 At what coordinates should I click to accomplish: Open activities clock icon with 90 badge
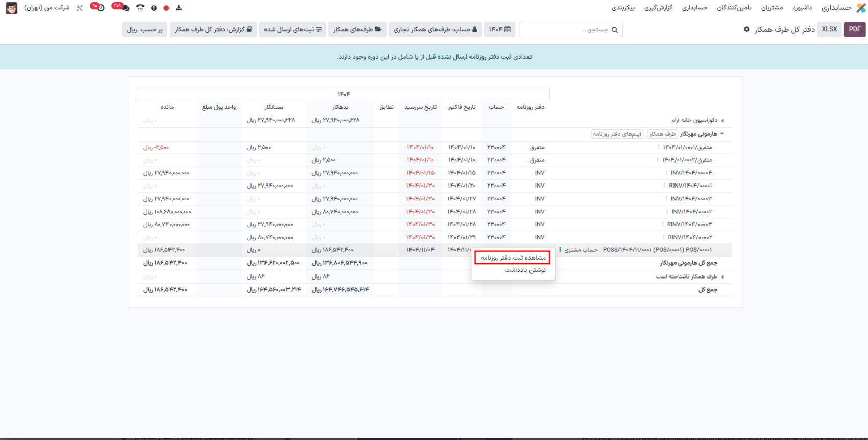[101, 8]
